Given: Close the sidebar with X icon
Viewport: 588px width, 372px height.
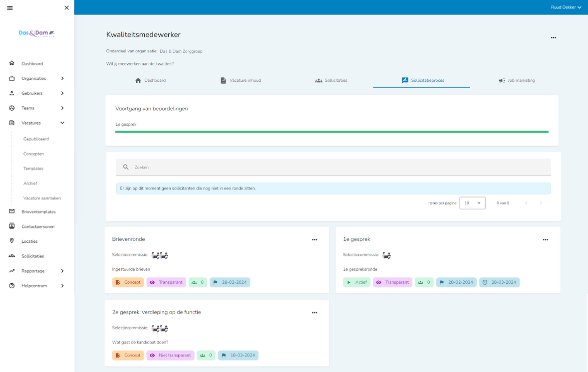Looking at the screenshot, I should 67,8.
